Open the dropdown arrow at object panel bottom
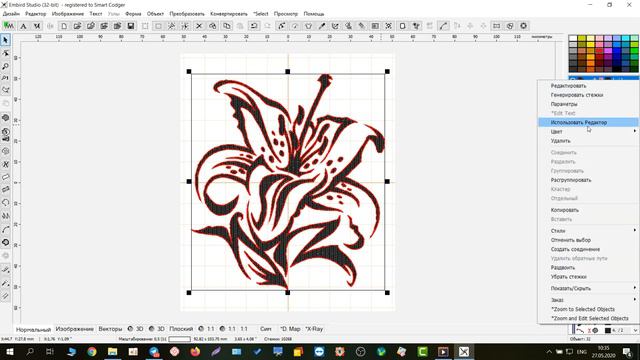Viewport: 640px width, 360px height. pos(635,330)
